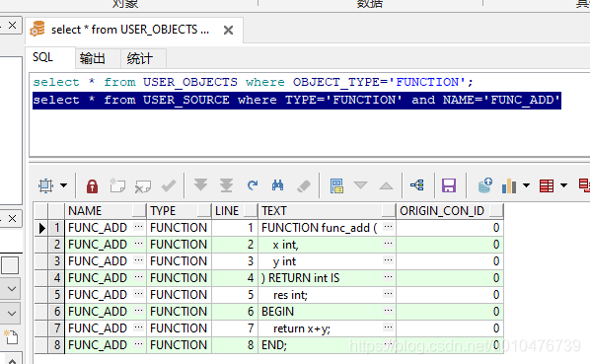The width and height of the screenshot is (590, 364).
Task: Click the query by example icon
Action: point(336,185)
